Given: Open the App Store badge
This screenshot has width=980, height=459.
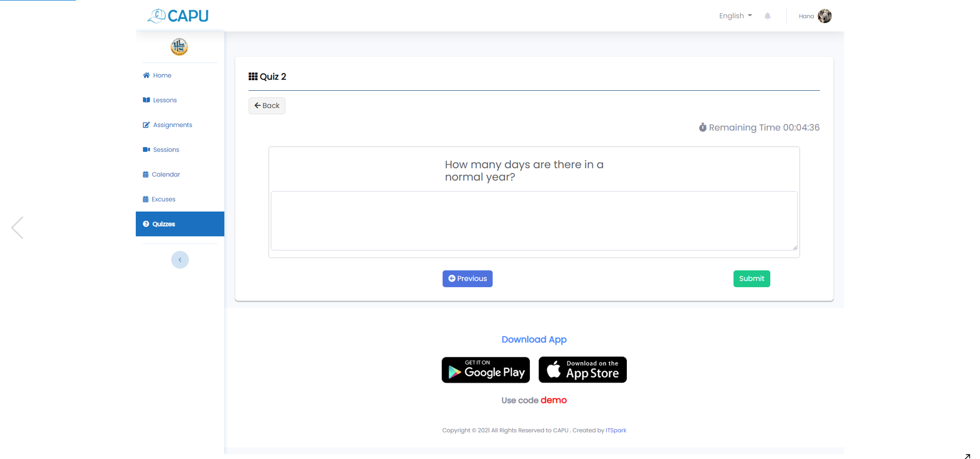Looking at the screenshot, I should (582, 370).
